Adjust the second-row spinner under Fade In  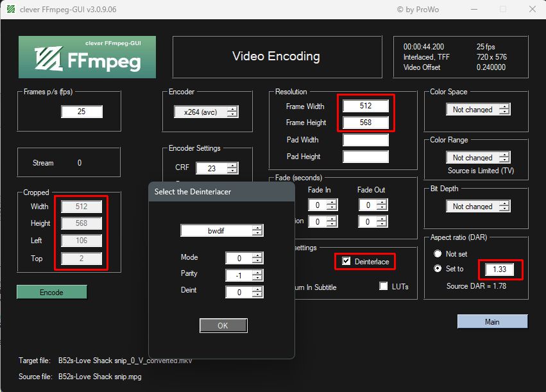point(332,221)
